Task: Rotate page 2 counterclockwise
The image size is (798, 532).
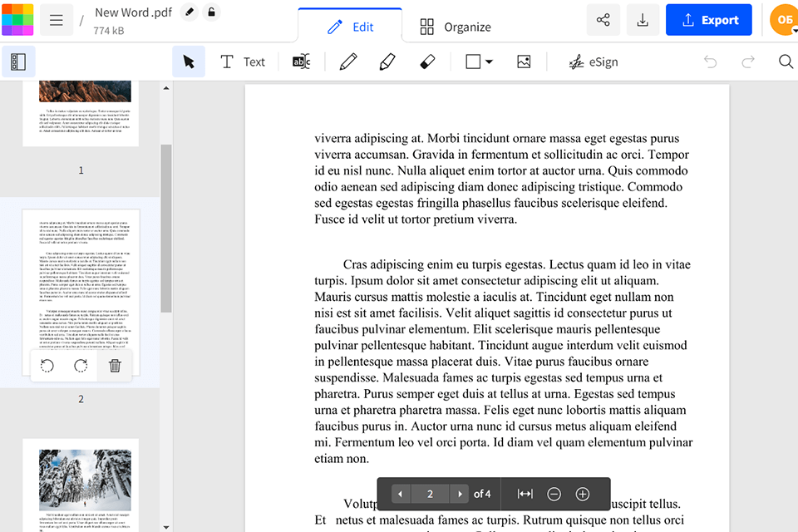Action: 47,366
